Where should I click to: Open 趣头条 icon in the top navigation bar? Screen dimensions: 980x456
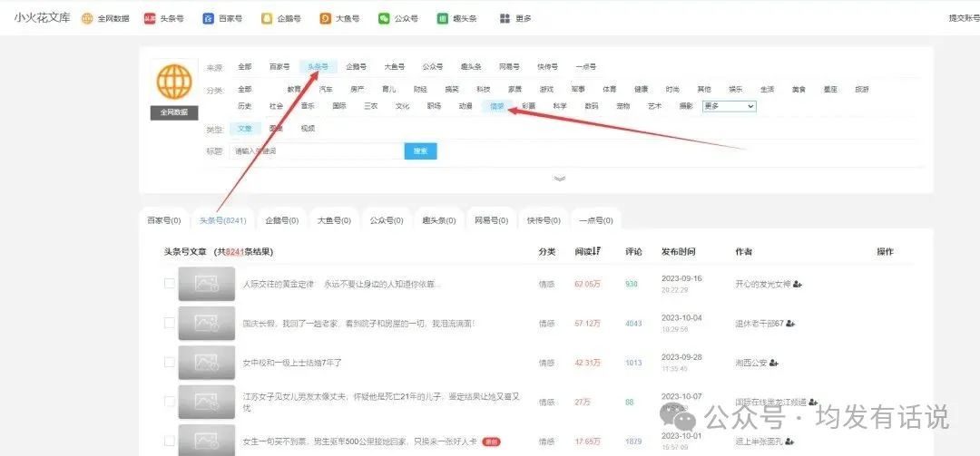tap(443, 19)
